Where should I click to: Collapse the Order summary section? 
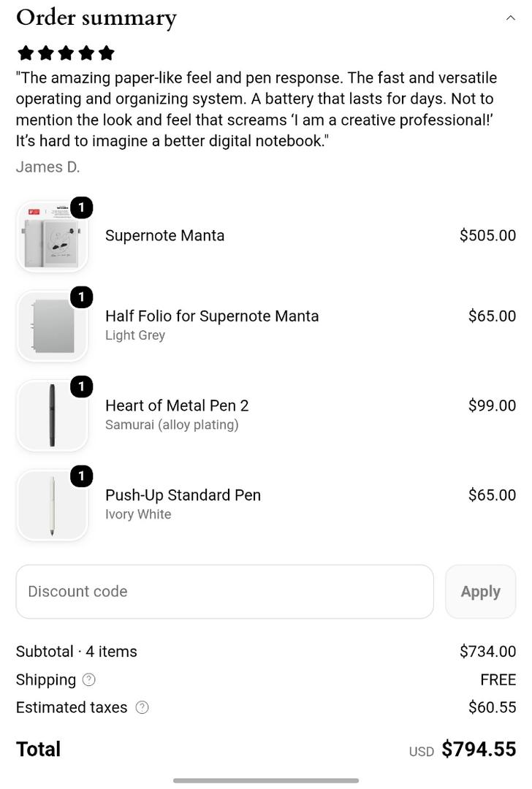coord(510,18)
